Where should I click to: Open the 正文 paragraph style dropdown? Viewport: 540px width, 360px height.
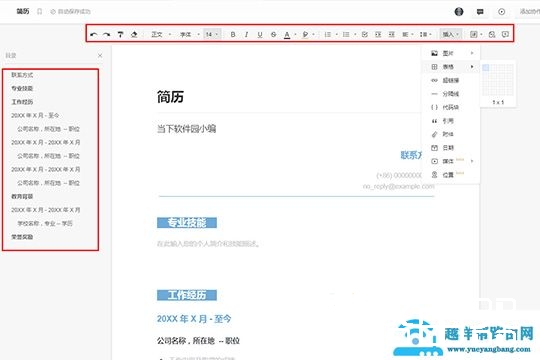(161, 34)
